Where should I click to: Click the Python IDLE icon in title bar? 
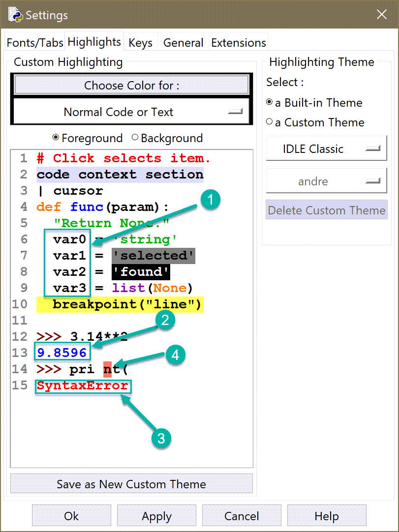(x=15, y=15)
